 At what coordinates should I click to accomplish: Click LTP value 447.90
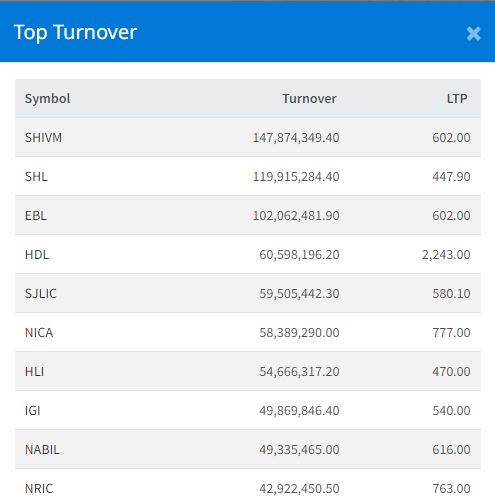coord(451,177)
